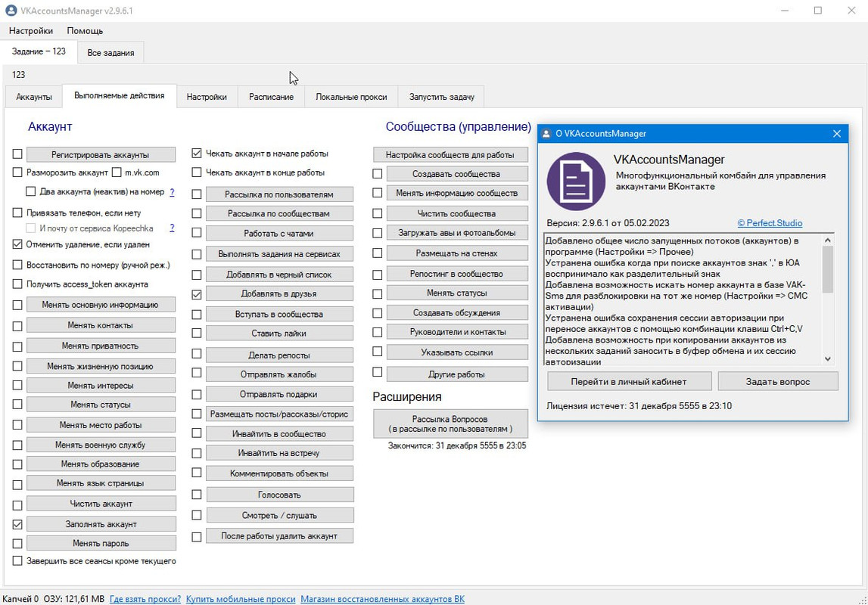This screenshot has width=868, height=605.
Task: Click the Задать вопрос button
Action: tap(778, 382)
